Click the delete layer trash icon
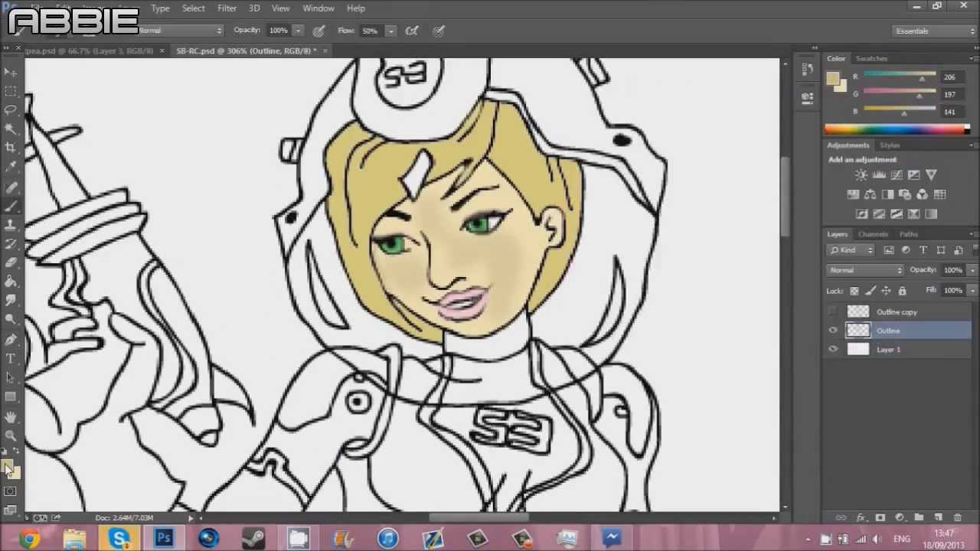The image size is (980, 551). point(957,518)
